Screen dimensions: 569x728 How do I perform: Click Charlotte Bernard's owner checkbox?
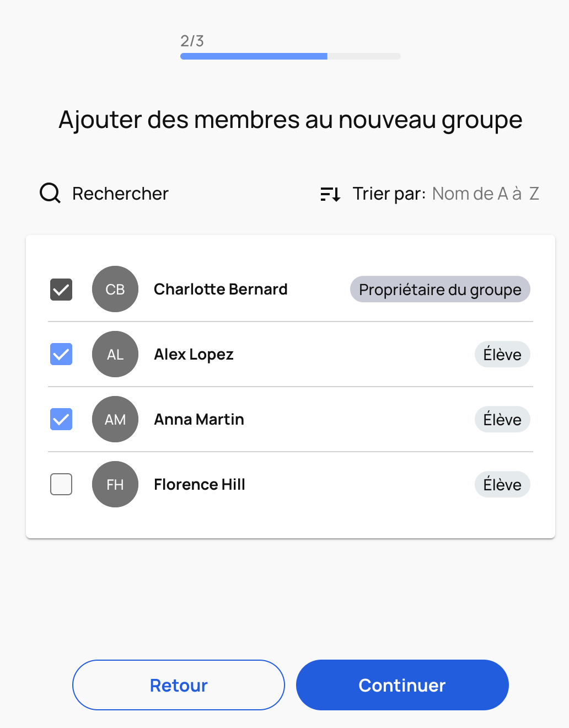tap(61, 290)
